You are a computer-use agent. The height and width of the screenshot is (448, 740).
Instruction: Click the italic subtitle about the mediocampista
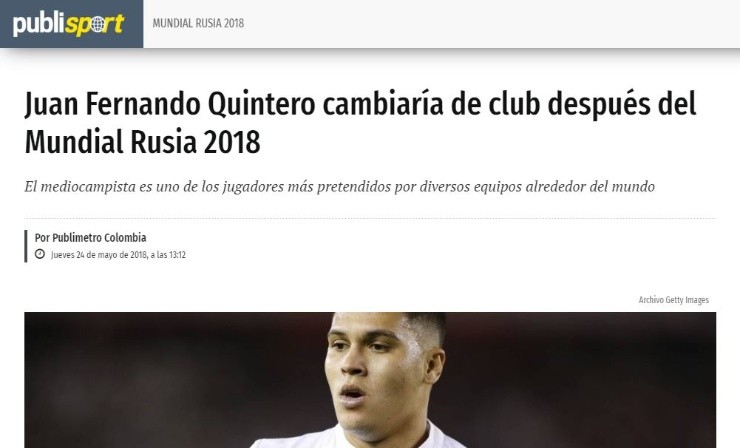pos(339,187)
